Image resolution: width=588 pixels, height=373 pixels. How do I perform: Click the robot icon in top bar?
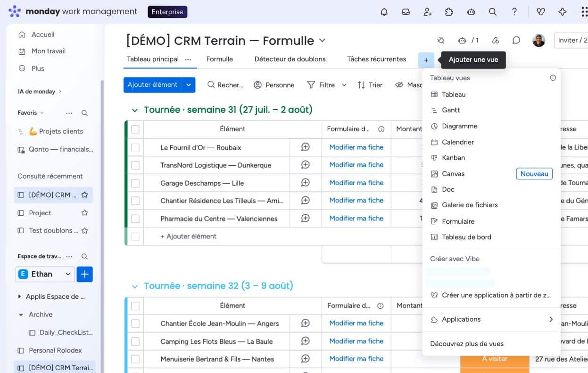point(471,12)
